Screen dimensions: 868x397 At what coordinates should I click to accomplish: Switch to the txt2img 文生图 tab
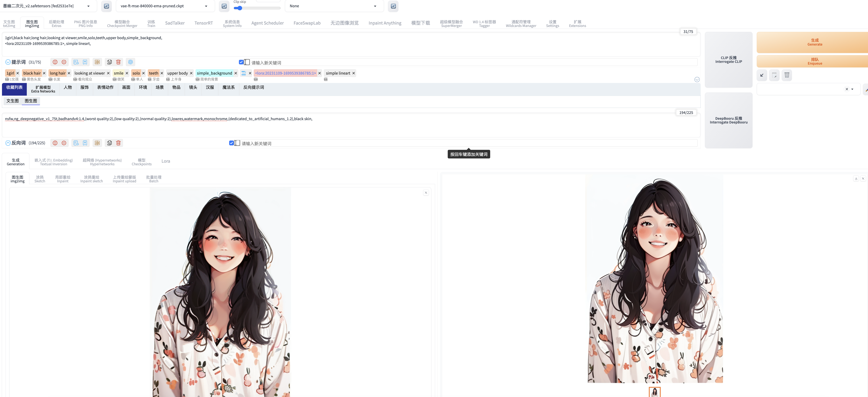9,24
